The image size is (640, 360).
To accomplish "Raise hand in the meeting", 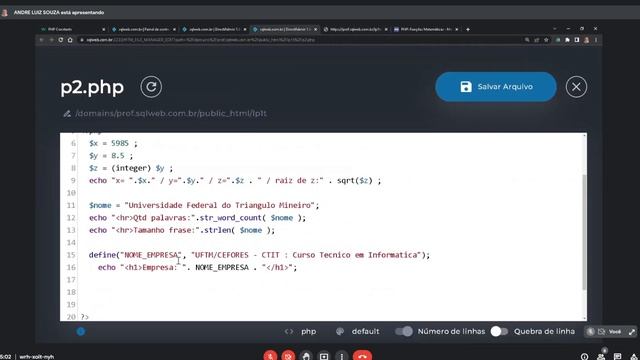I will coord(306,356).
